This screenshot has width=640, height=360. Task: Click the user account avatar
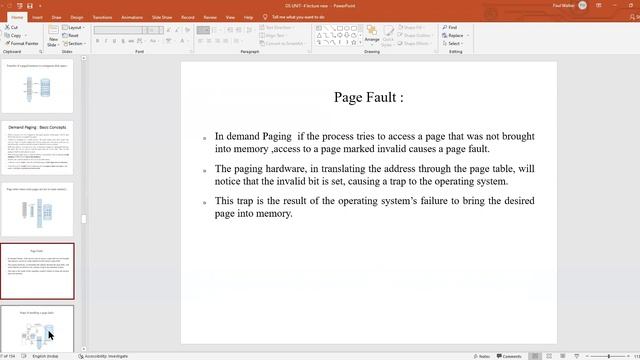coord(582,5)
